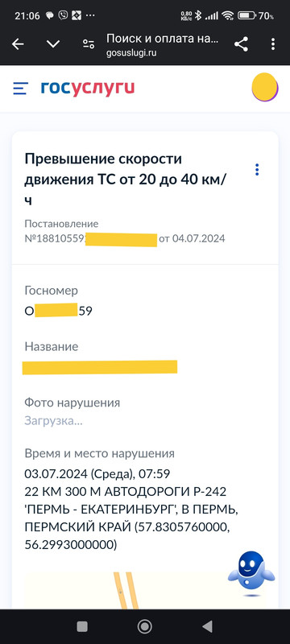290x644 pixels.
Task: Open the Gosuslugi hamburger menu
Action: tap(20, 89)
